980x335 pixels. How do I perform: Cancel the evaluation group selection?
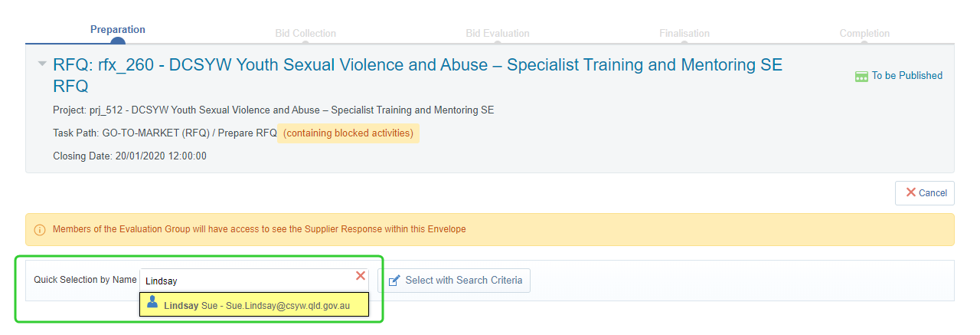925,193
